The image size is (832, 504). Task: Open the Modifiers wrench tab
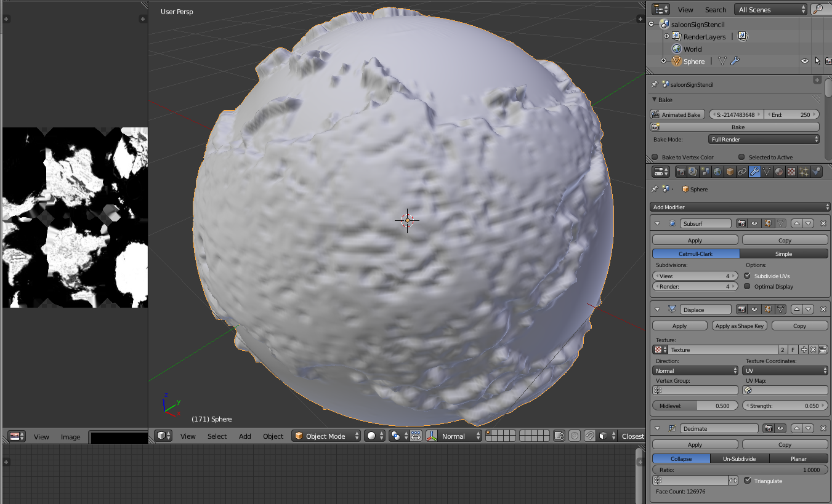[754, 172]
